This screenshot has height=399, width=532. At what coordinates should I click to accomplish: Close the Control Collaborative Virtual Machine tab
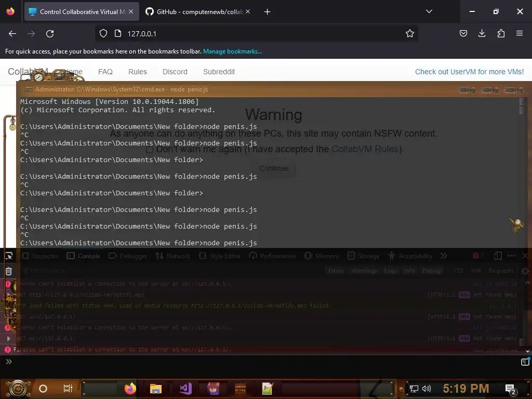click(131, 11)
